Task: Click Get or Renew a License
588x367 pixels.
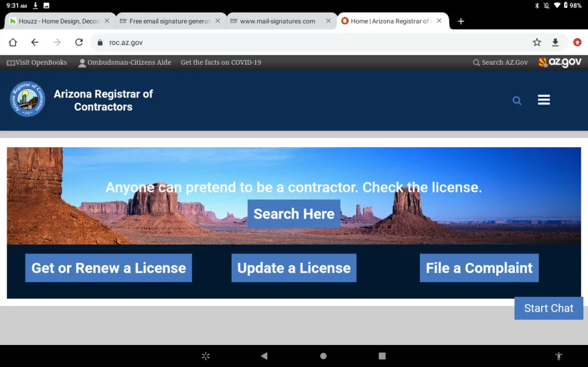Action: coord(108,268)
